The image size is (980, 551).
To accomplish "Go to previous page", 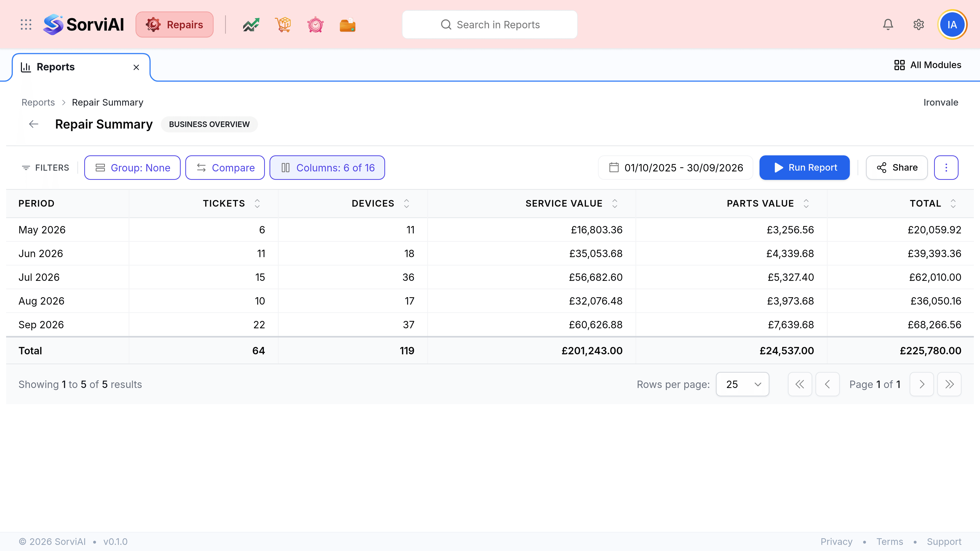I will [827, 384].
